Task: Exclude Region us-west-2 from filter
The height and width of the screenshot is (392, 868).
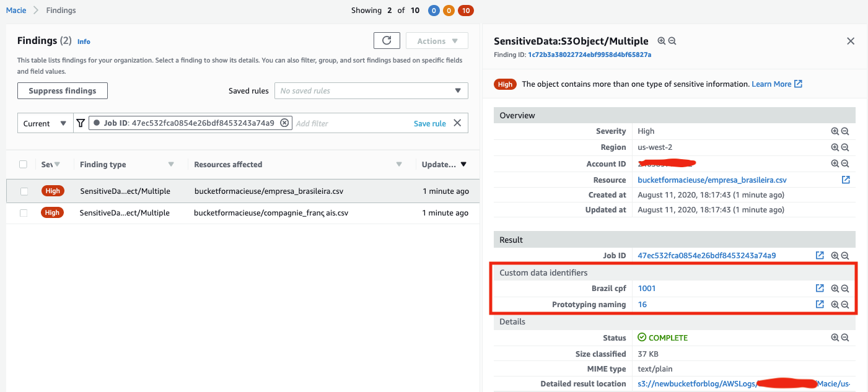Action: click(x=844, y=147)
